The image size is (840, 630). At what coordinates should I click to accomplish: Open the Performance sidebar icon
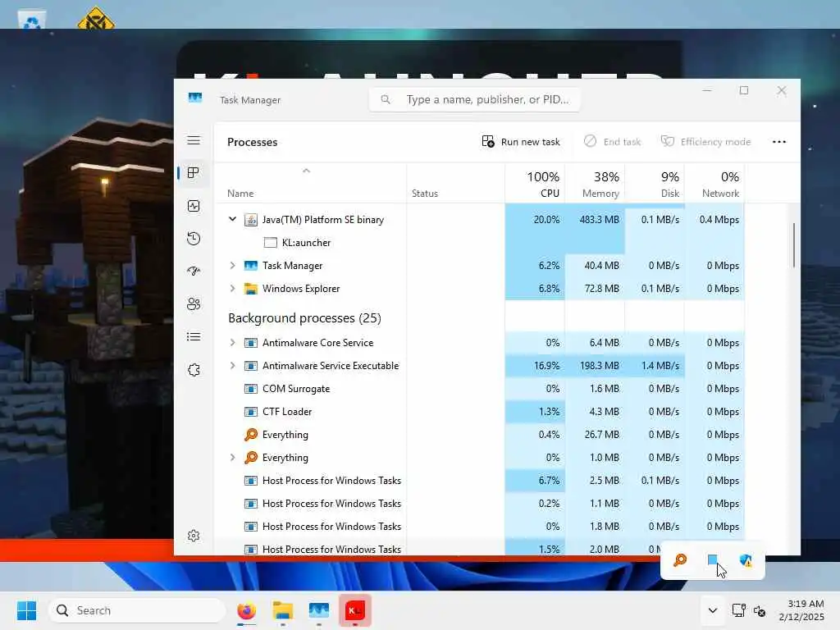point(194,206)
